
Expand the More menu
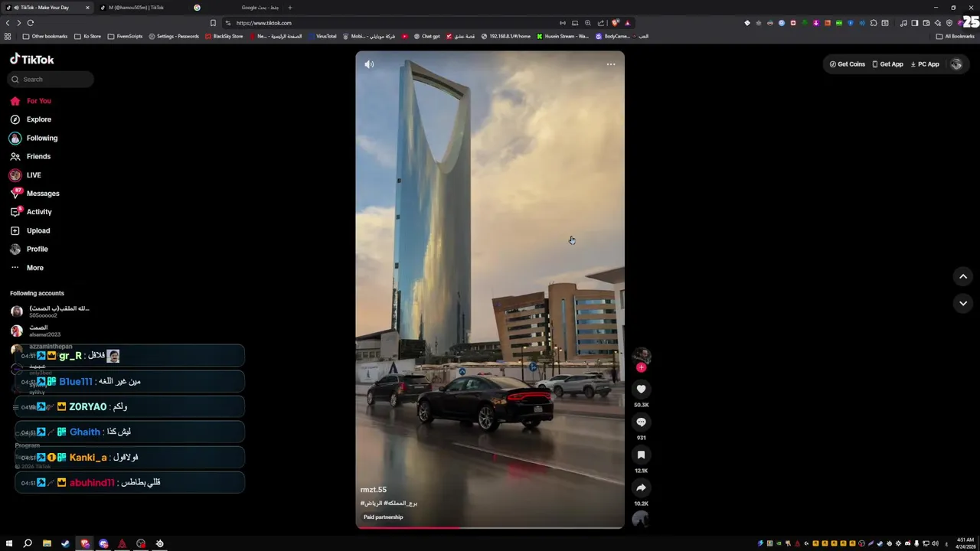[27, 268]
